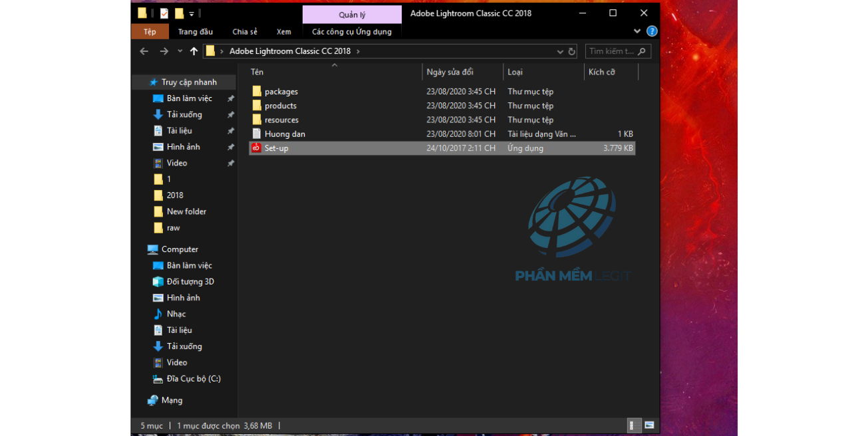Expand breadcrumb chevron after folder name
Image resolution: width=868 pixels, height=436 pixels.
pos(358,51)
